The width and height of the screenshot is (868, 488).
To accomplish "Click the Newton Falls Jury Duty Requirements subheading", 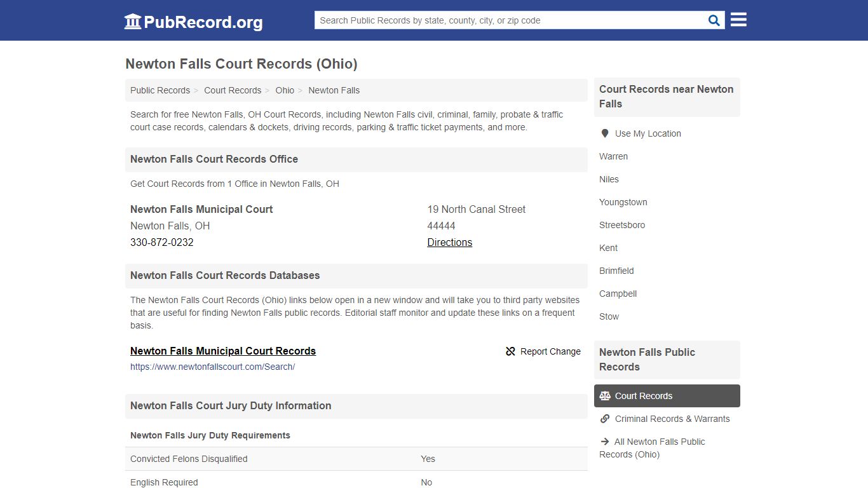I will [210, 435].
